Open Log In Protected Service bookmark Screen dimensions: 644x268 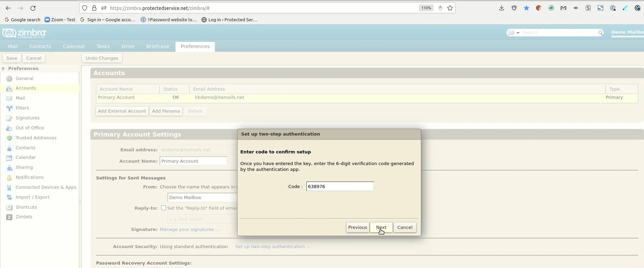229,20
